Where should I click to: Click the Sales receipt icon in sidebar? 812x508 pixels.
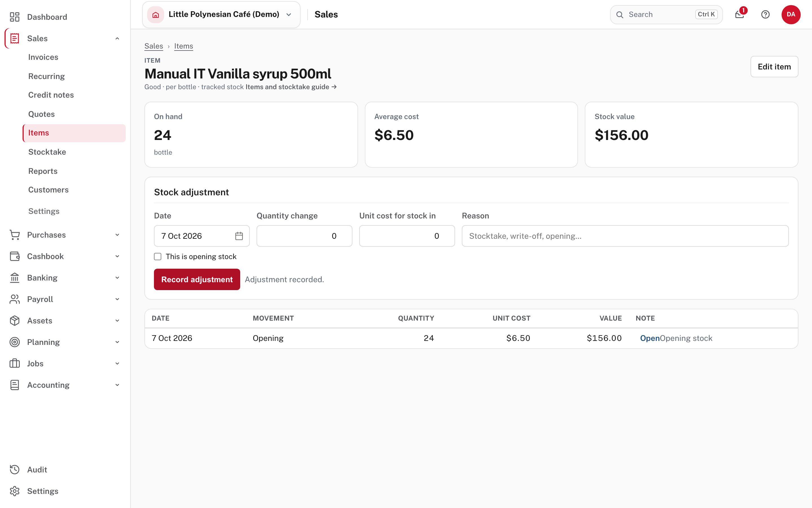click(x=14, y=38)
